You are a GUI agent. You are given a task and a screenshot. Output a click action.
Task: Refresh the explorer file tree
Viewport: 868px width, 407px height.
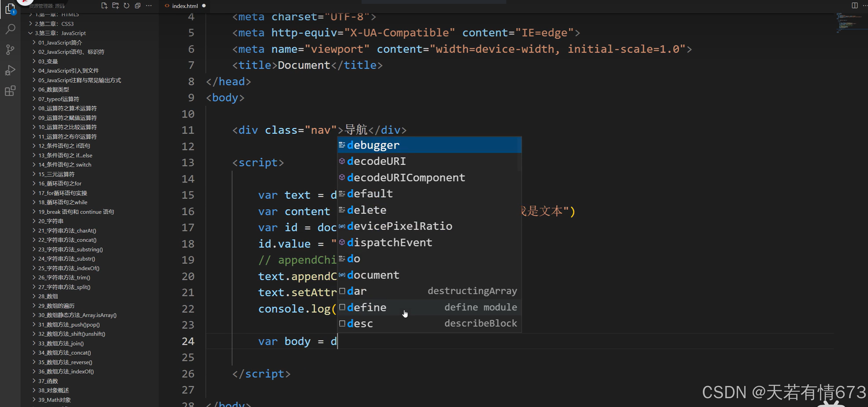tap(127, 6)
